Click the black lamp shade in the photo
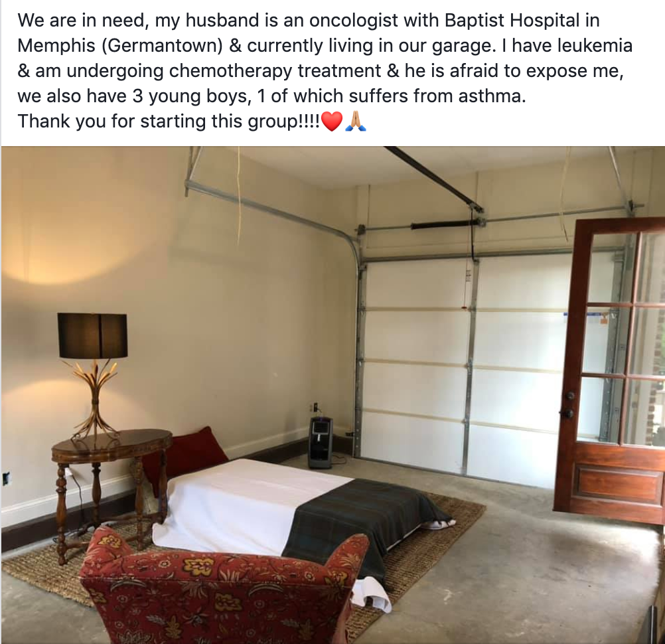The image size is (665, 644). [x=92, y=335]
